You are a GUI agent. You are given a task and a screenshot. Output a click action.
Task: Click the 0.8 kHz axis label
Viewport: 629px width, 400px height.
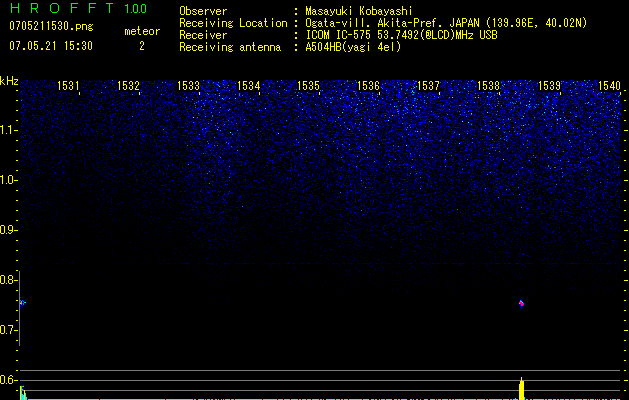pos(8,280)
